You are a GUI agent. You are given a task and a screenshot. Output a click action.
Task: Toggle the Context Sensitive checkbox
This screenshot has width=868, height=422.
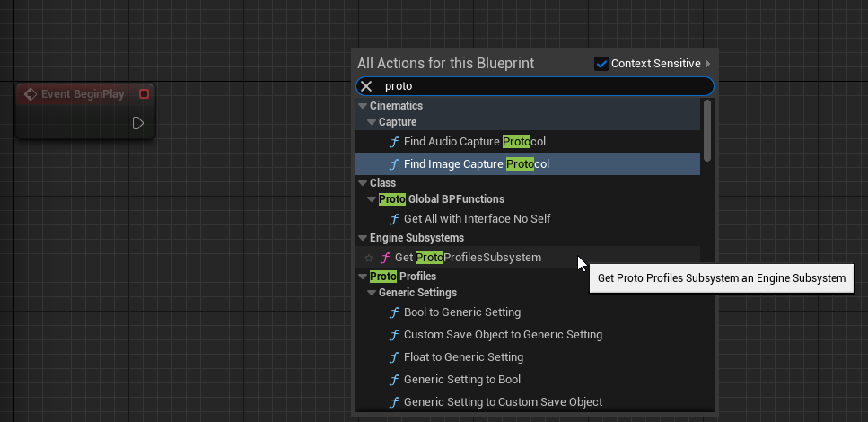pos(601,64)
